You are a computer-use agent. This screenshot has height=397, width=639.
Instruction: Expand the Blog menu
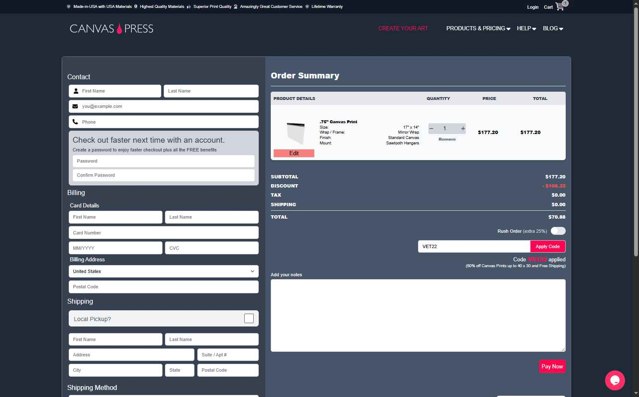tap(553, 29)
